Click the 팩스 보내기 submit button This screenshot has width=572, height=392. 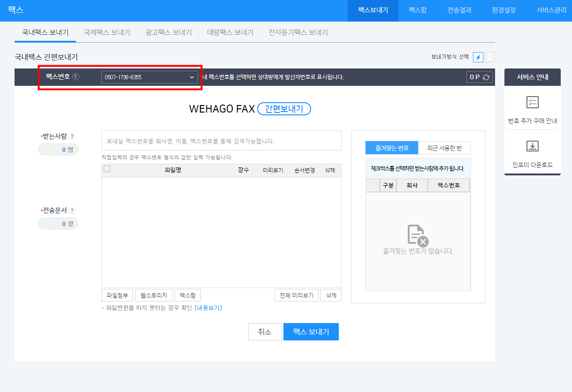311,332
